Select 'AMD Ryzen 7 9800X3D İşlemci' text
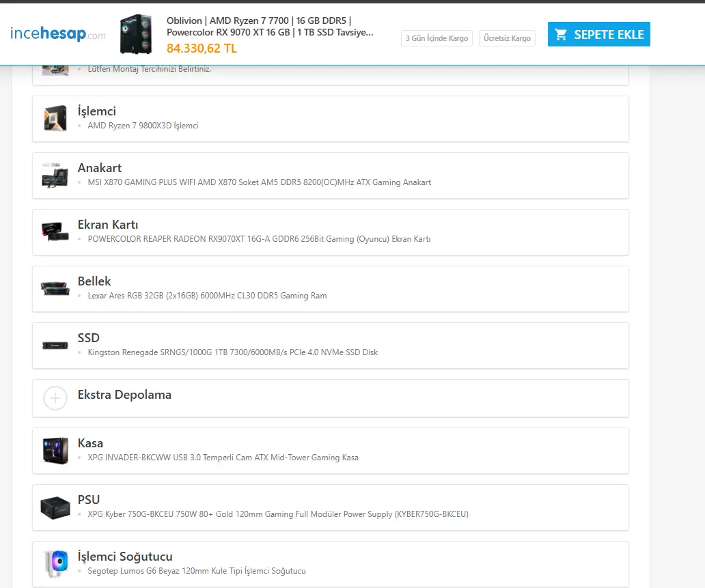This screenshot has width=705, height=588. click(x=143, y=126)
